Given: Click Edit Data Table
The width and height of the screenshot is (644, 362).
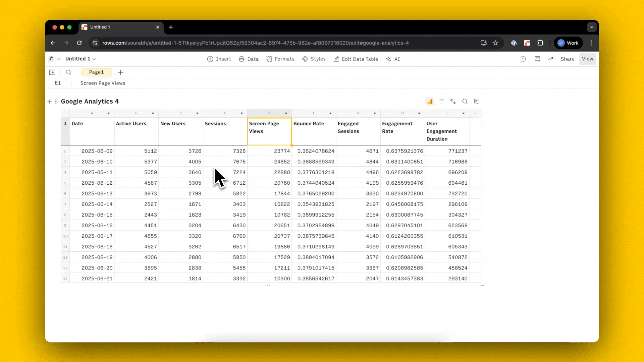Looking at the screenshot, I should pyautogui.click(x=356, y=59).
